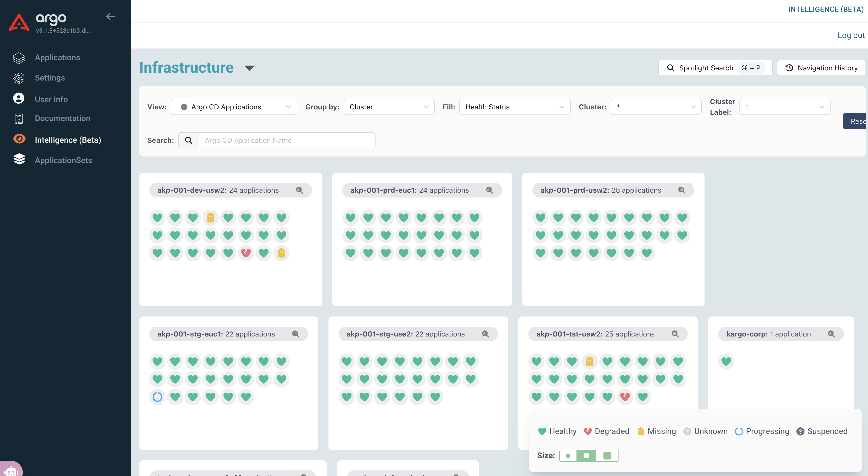Open Navigation History
868x476 pixels.
coord(821,68)
